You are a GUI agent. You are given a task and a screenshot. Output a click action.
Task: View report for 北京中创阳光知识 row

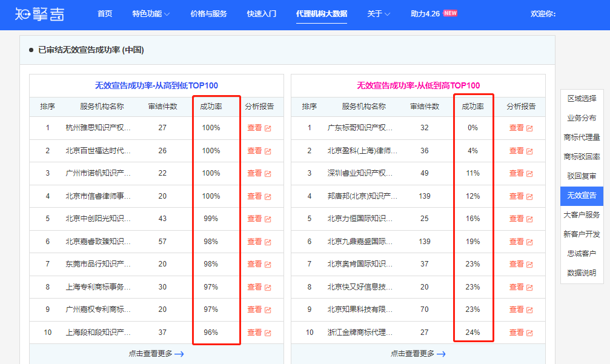259,219
